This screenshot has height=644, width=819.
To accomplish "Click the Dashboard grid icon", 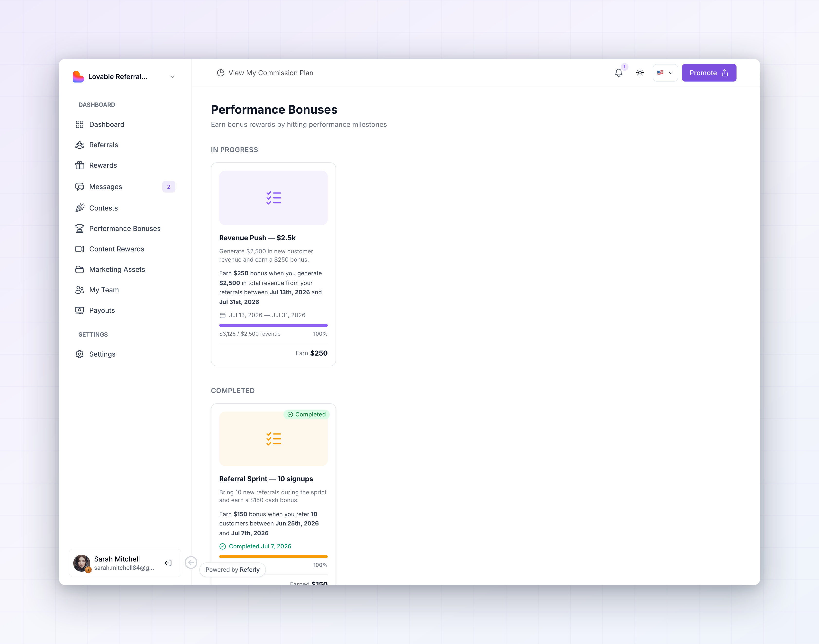I will tap(80, 124).
